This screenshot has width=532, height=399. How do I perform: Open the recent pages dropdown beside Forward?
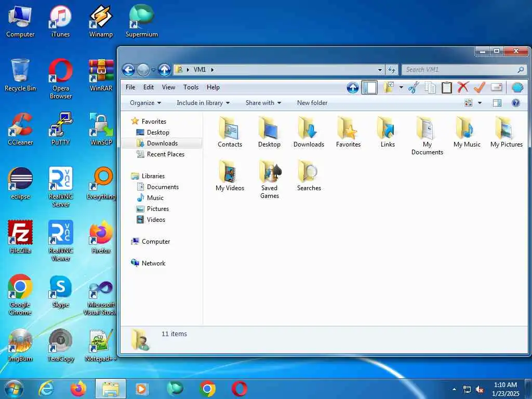(153, 70)
